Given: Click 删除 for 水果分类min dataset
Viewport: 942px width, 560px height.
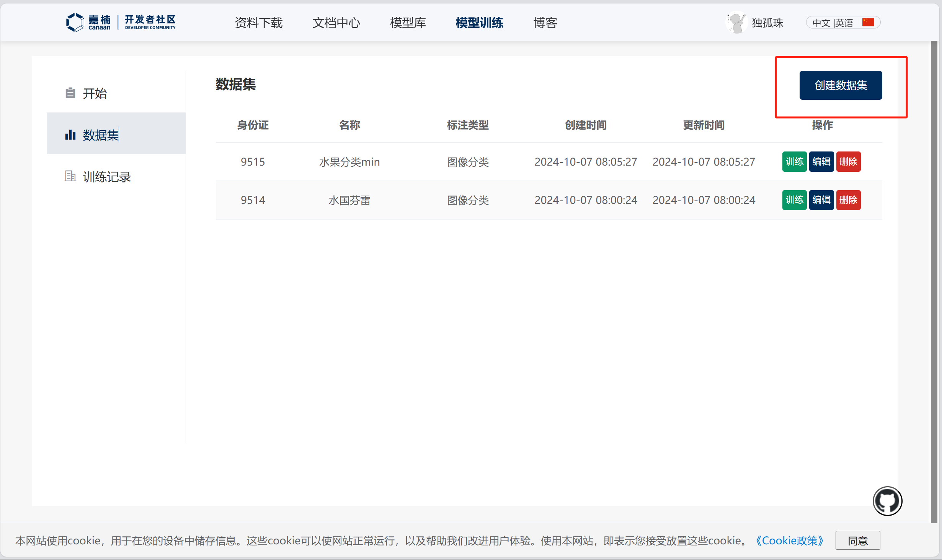Looking at the screenshot, I should coord(848,162).
